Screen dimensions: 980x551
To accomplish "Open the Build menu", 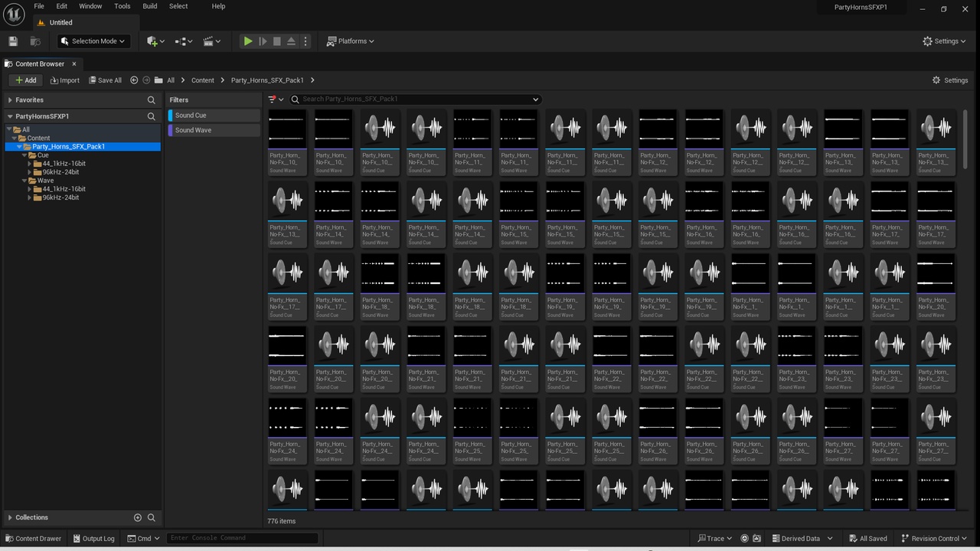I will 150,6.
